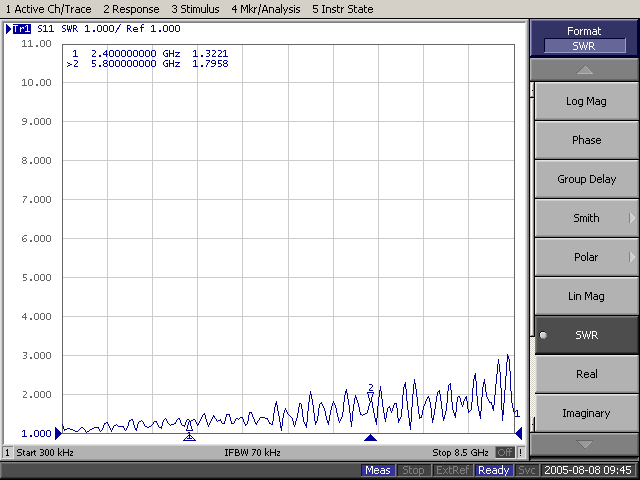Click the Stop status indicator
Screen dimensions: 640x480
pyautogui.click(x=413, y=471)
